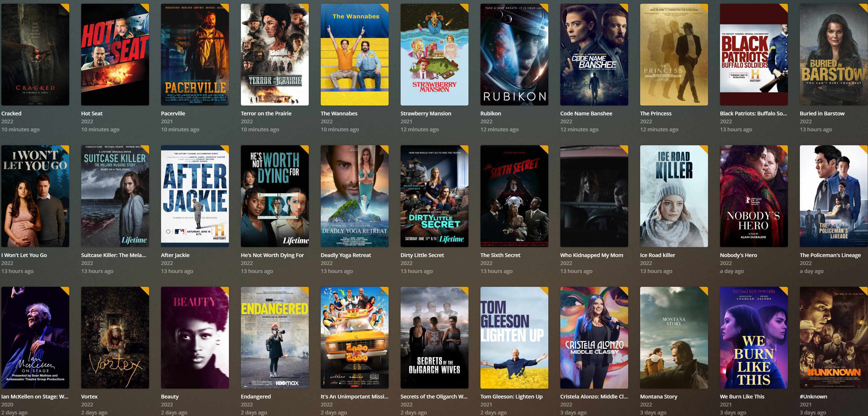Select the After Jackie poster thumbnail
The height and width of the screenshot is (416, 868).
[x=195, y=196]
